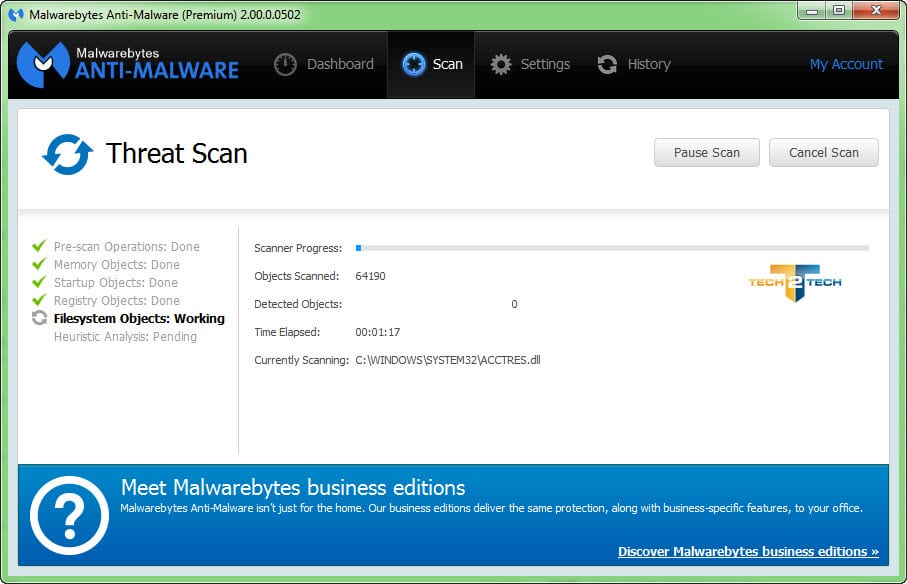
Task: Click Startup Objects: Done text
Action: (116, 283)
